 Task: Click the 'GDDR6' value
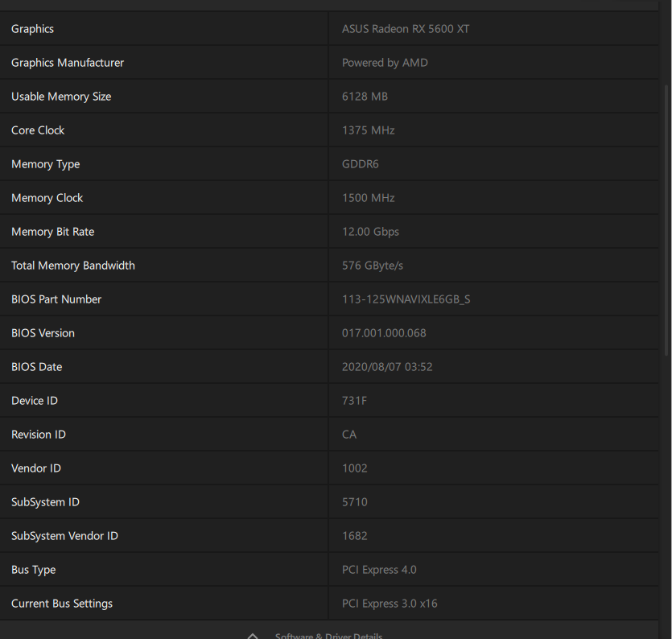[360, 164]
